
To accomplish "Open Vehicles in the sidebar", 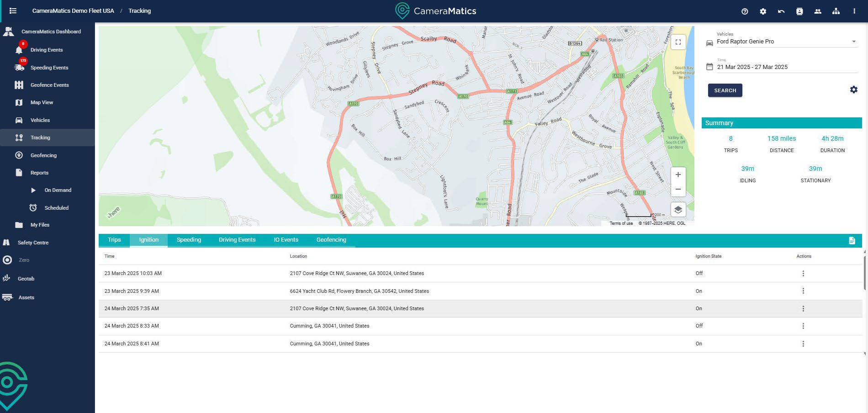I will click(40, 120).
